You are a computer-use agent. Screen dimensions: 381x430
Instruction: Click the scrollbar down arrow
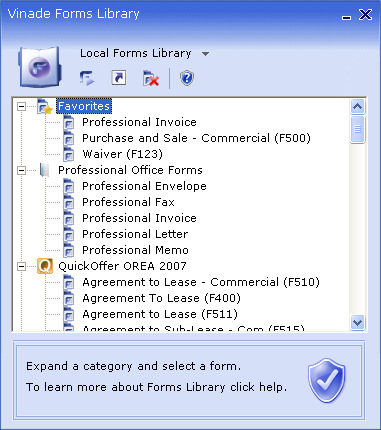[x=357, y=322]
